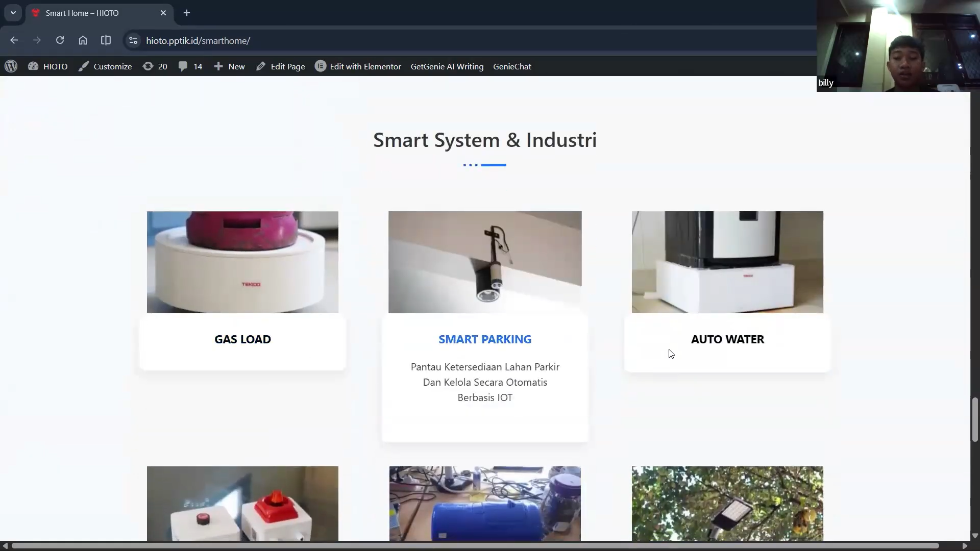Open the split-screen panel icon

point(106,40)
